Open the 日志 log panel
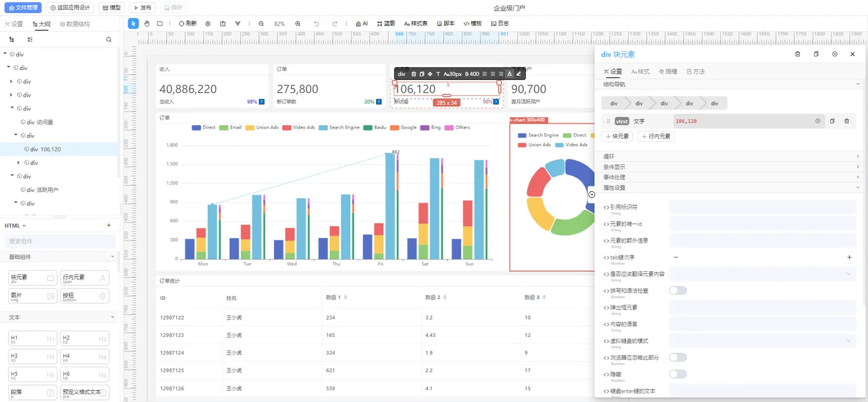 coord(500,24)
